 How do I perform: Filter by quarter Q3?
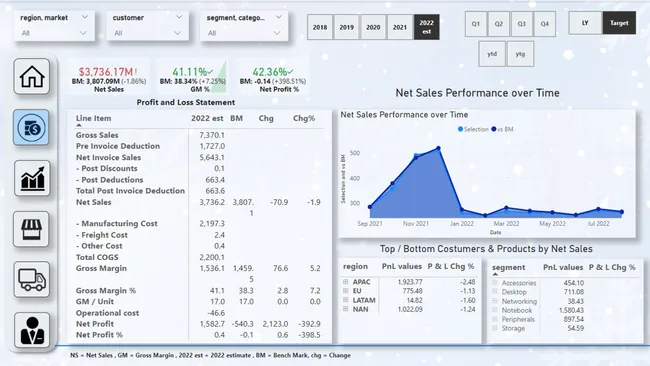tap(522, 24)
